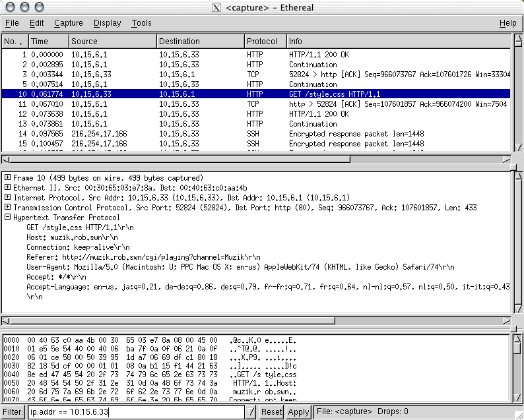Screen dimensions: 524x420
Task: Expand the Internet Protocol tree node
Action: point(7,198)
